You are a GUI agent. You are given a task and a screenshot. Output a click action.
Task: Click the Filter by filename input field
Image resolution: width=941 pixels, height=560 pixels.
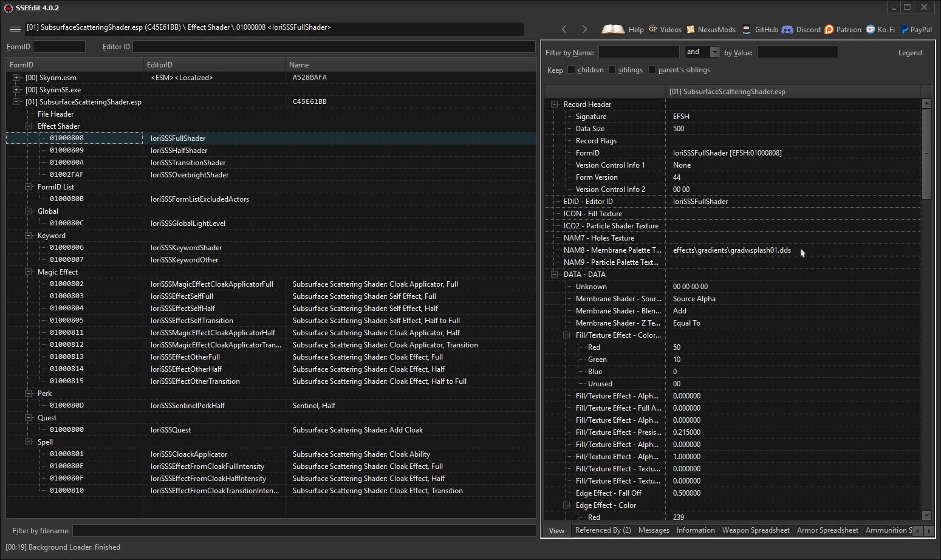coord(304,531)
